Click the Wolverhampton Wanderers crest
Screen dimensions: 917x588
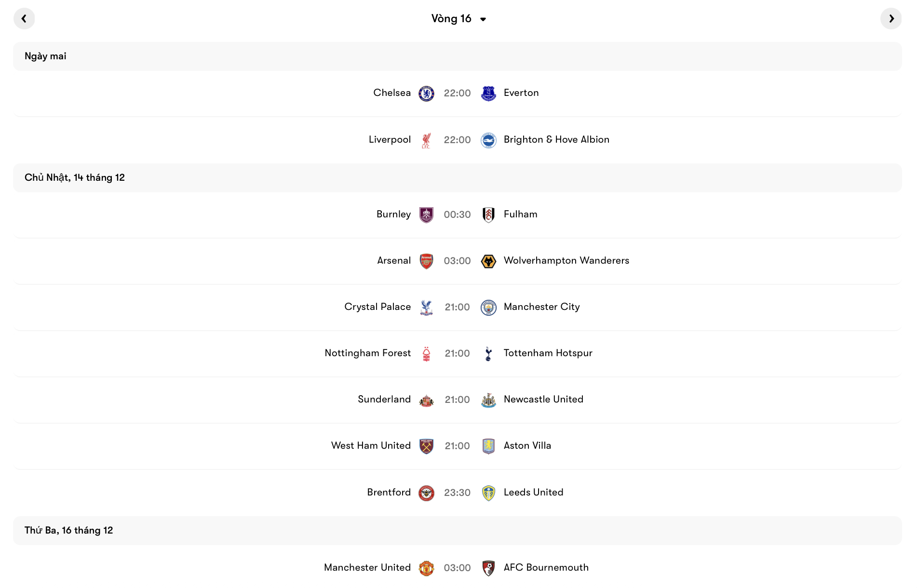tap(488, 261)
